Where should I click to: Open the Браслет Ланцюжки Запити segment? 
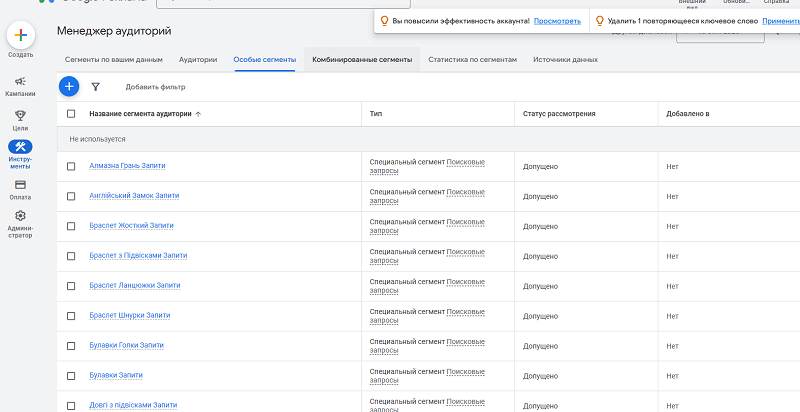[x=135, y=285]
